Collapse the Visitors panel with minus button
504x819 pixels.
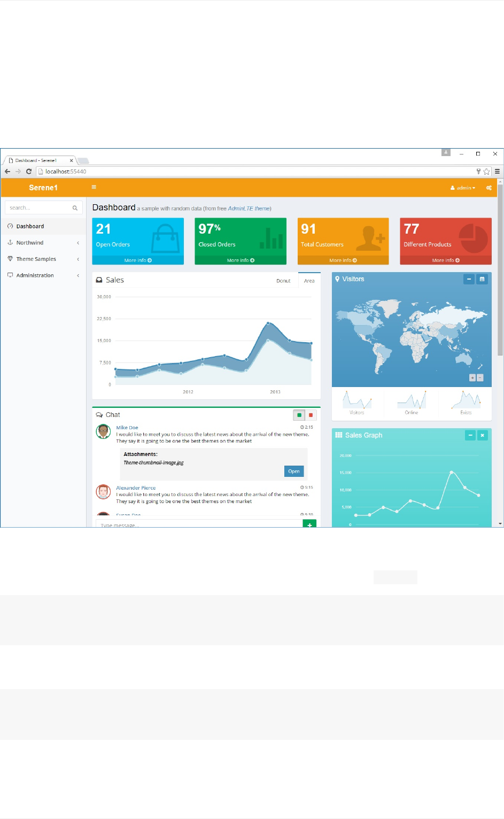tap(469, 279)
